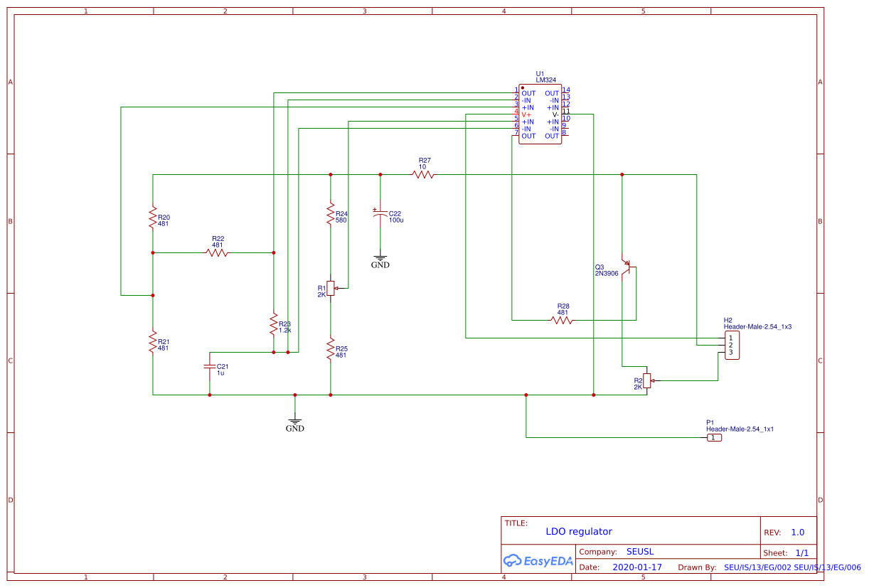The image size is (879, 588).
Task: Select the resistor R27 symbol
Action: point(424,173)
